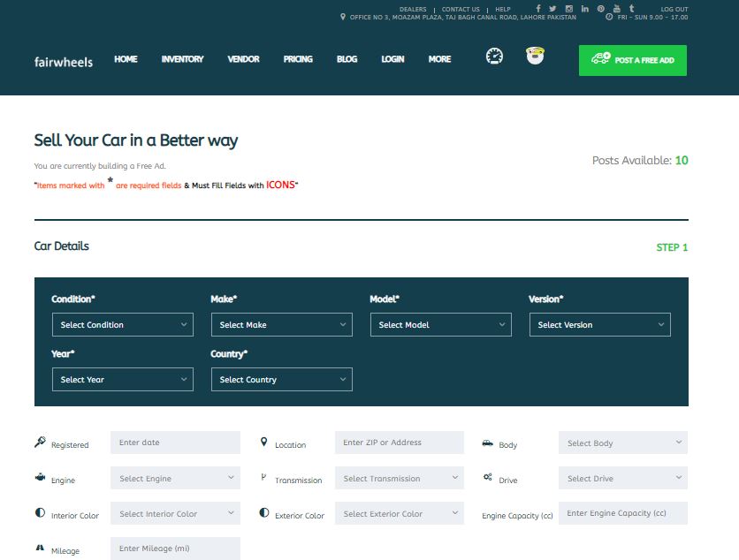Viewport: 739px width, 560px height.
Task: Open the Tumblr icon link
Action: [631, 9]
